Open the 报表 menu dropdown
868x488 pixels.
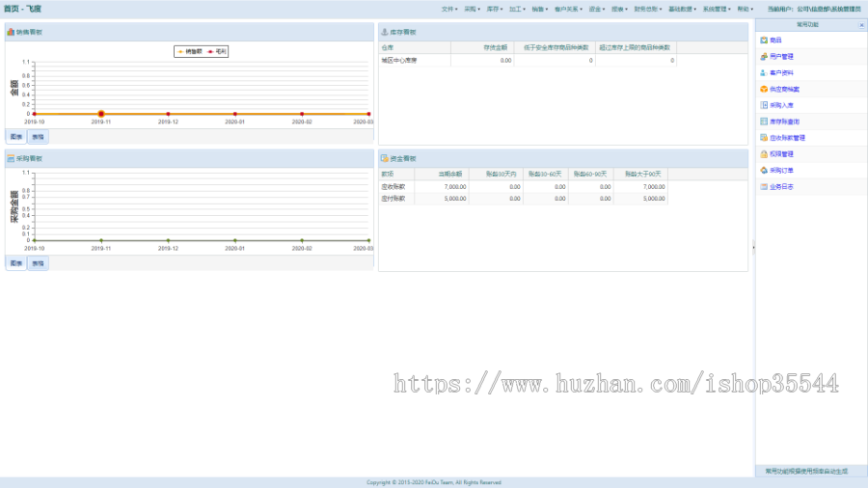(x=619, y=10)
